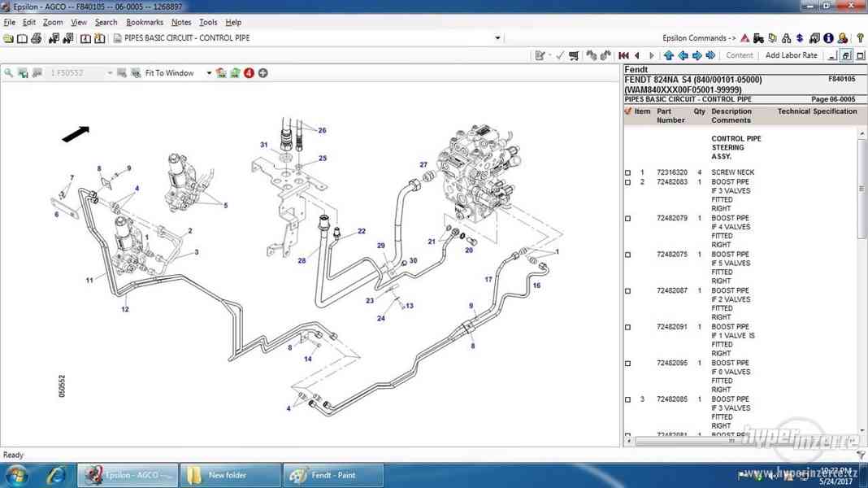Click the open book icon in the top toolbar
Image resolution: width=868 pixels, height=488 pixels.
click(22, 38)
